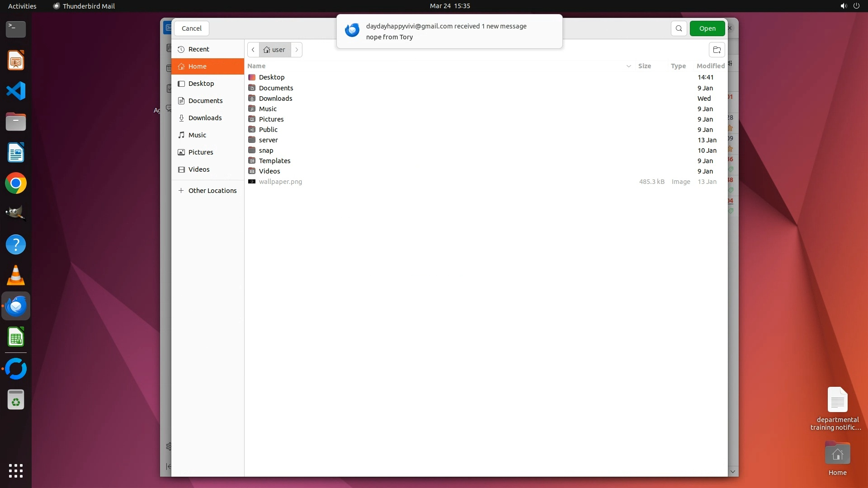Cancel the file chooser dialog

[191, 28]
